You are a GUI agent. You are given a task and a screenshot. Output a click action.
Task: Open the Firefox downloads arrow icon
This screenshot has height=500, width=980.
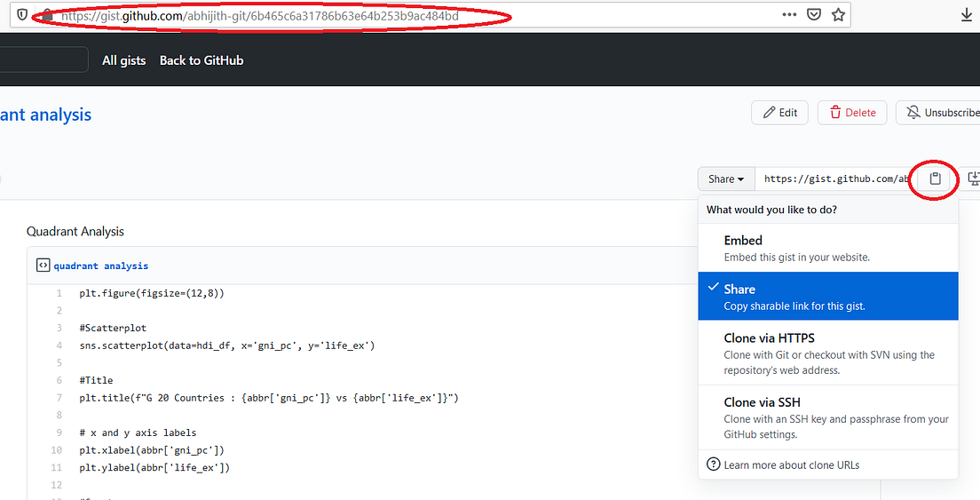pos(967,15)
